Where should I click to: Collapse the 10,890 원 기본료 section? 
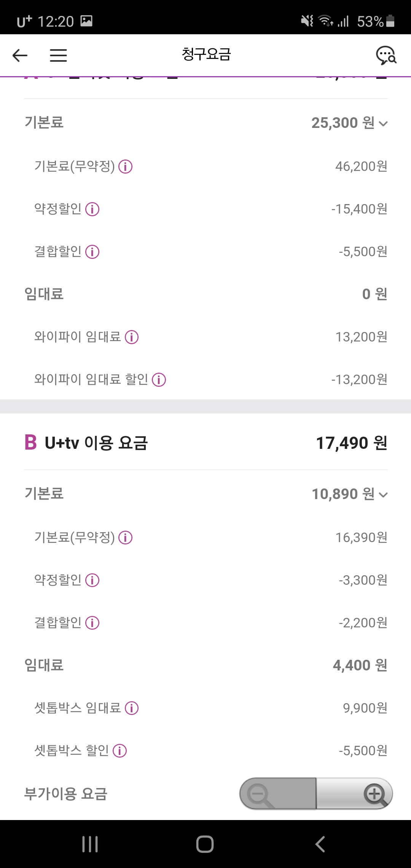point(383,495)
